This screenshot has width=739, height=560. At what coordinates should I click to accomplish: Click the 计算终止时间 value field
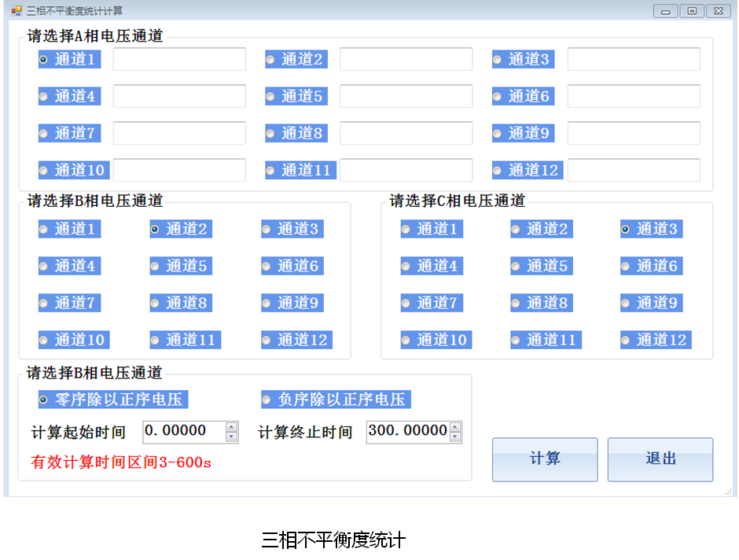407,432
